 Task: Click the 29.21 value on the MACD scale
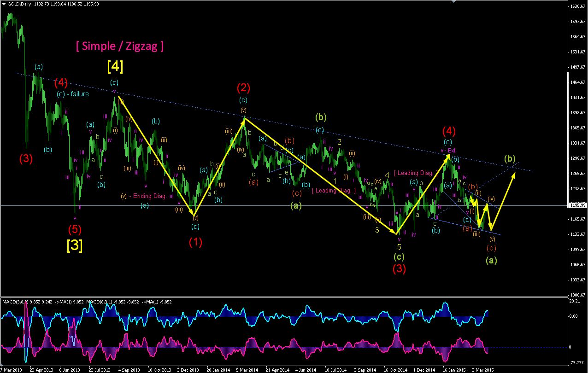point(574,302)
